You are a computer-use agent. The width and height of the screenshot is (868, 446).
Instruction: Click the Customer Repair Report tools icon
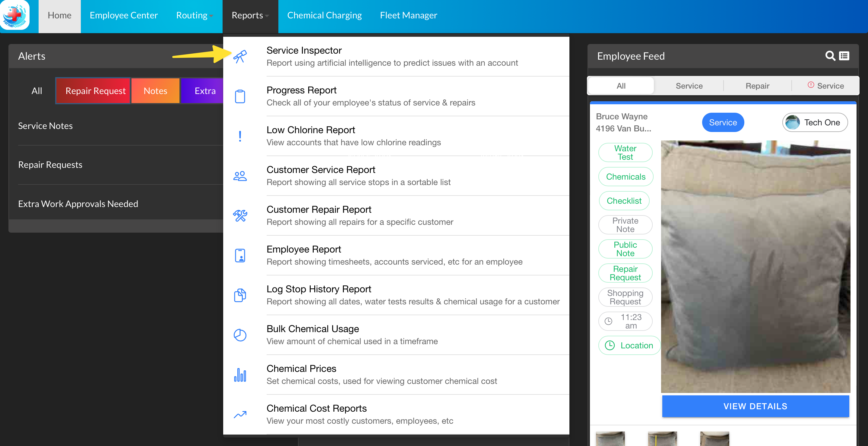pos(240,216)
